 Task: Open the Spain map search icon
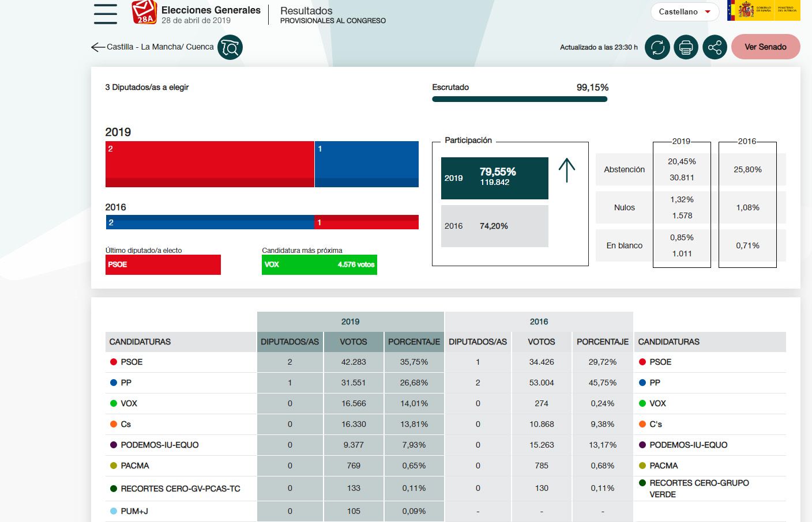point(229,47)
